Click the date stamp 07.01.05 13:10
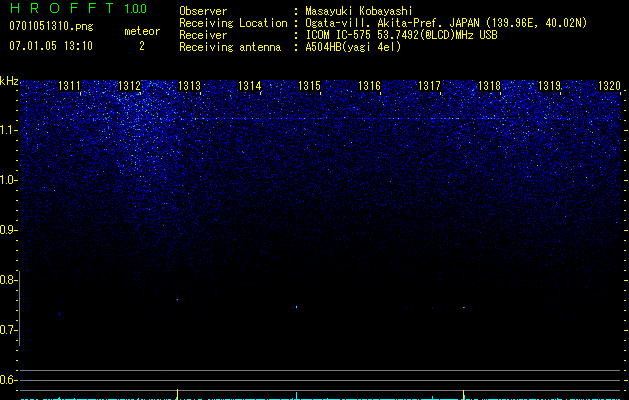The height and width of the screenshot is (400, 629). pos(51,46)
